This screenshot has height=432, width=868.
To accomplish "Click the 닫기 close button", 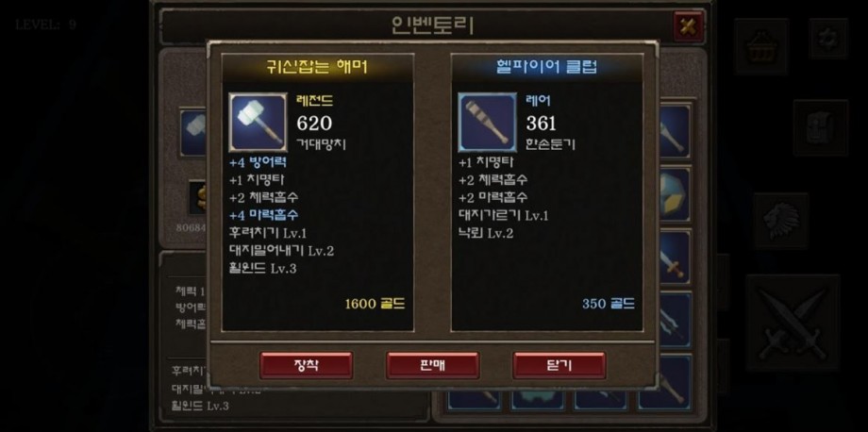I will tap(559, 365).
